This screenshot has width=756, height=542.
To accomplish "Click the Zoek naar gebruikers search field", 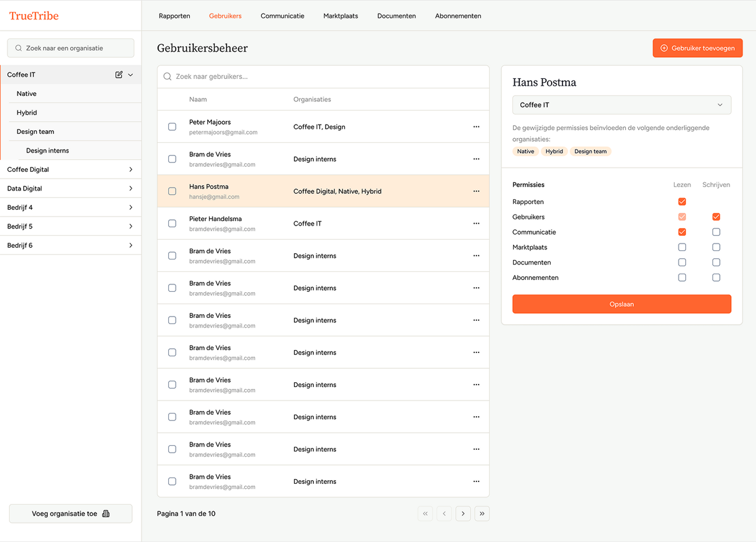I will pos(323,77).
